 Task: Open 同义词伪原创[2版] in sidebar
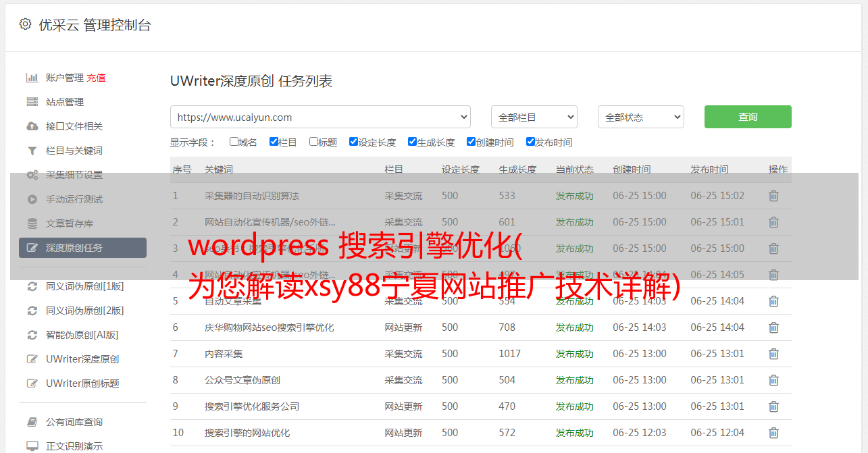tap(84, 311)
